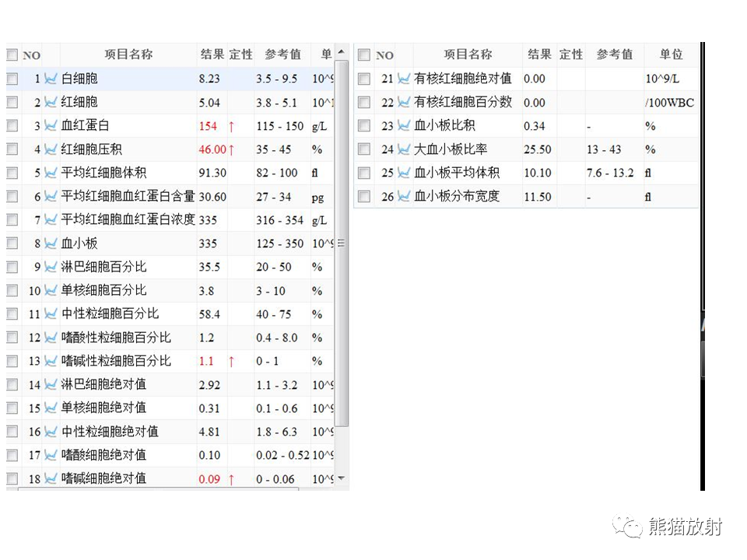This screenshot has width=747, height=560.
Task: Click the red result 0.09
Action: [x=209, y=479]
